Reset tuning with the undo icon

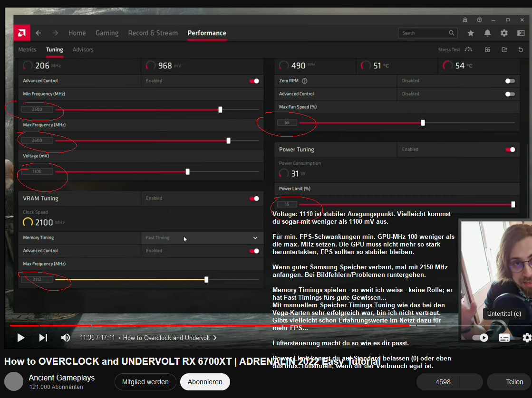tap(521, 49)
